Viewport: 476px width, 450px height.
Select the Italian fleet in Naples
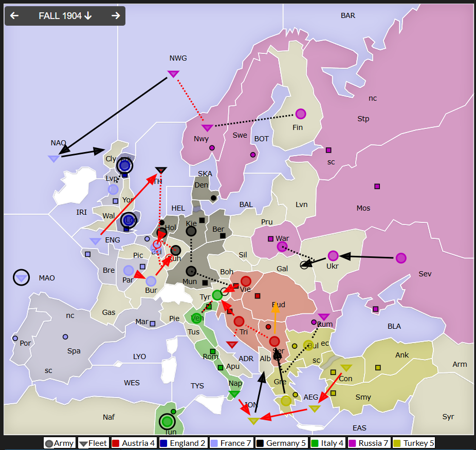(x=234, y=395)
